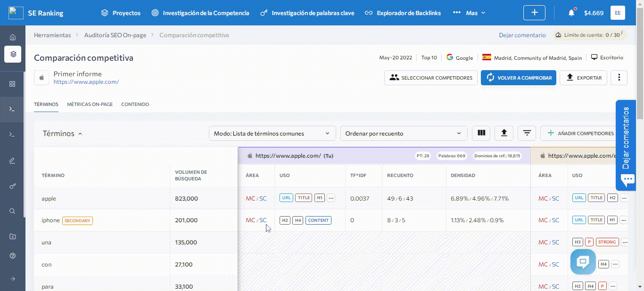Open the Modo: Lista de términos comunes dropdown
The image size is (644, 291).
point(272,133)
